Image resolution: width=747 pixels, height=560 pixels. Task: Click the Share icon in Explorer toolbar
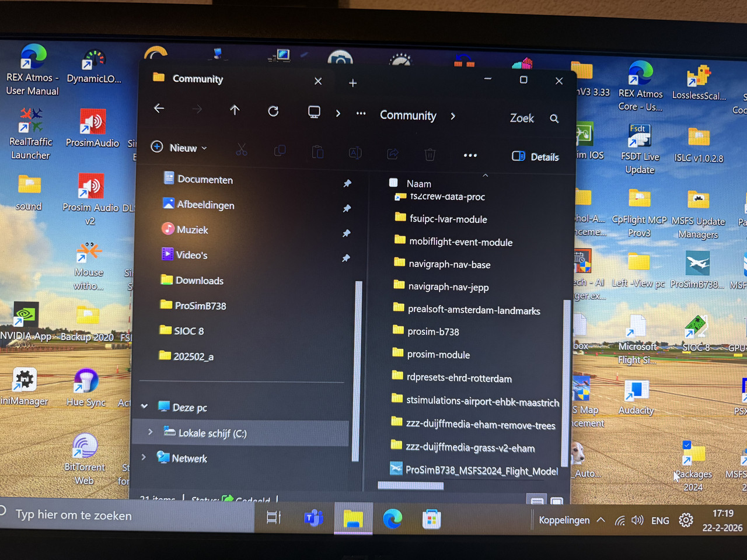[x=393, y=153]
